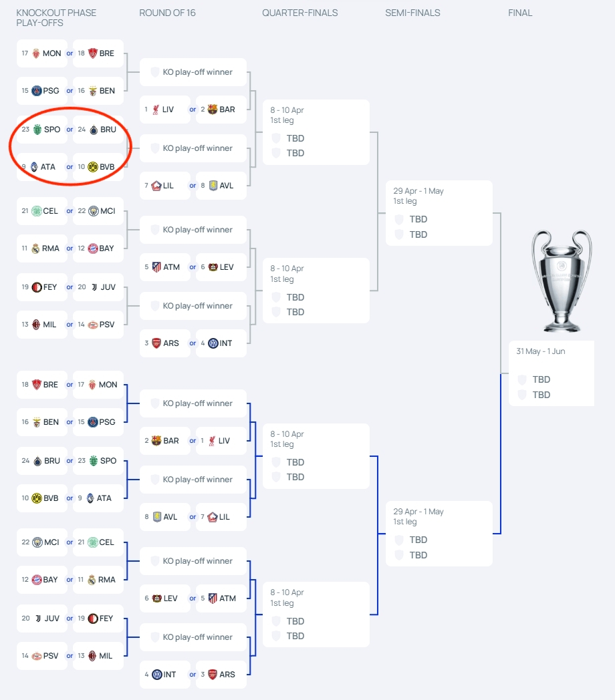The width and height of the screenshot is (615, 700).
Task: Click the Barcelona crest in the lower blue bracket
Action: (156, 441)
